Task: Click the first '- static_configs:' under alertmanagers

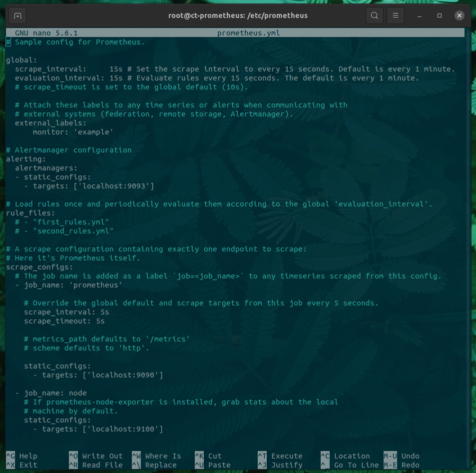Action: (x=53, y=177)
